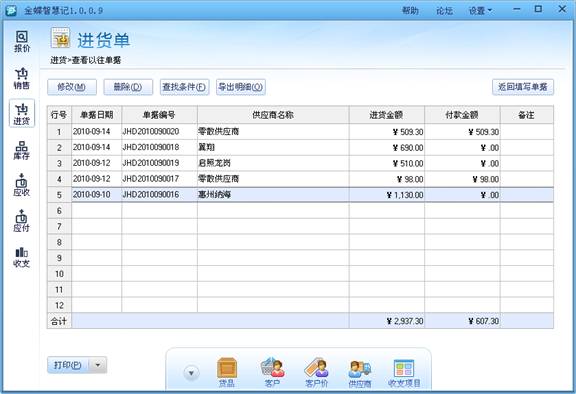This screenshot has width=576, height=394.
Task: Open the 客户 customer icon in dock
Action: [272, 372]
